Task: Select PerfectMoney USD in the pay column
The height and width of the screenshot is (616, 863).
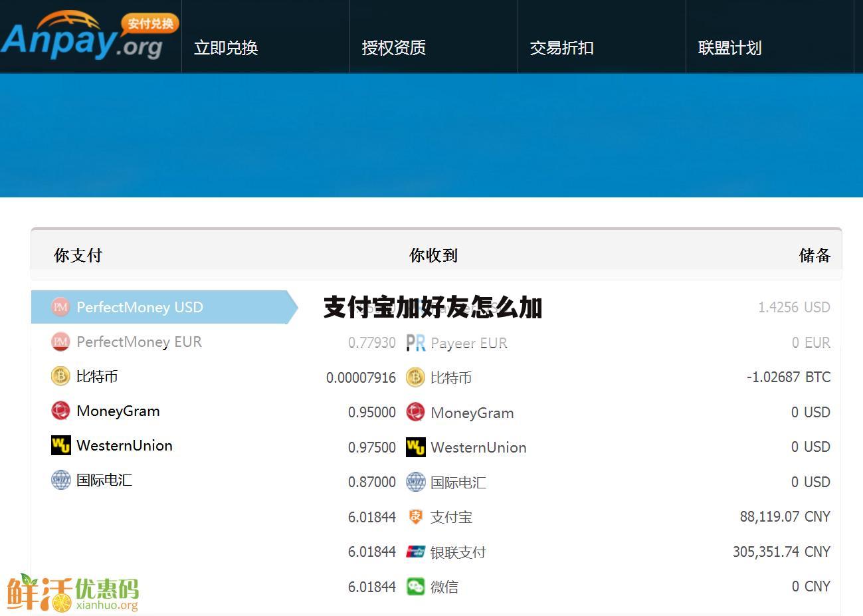Action: tap(164, 307)
